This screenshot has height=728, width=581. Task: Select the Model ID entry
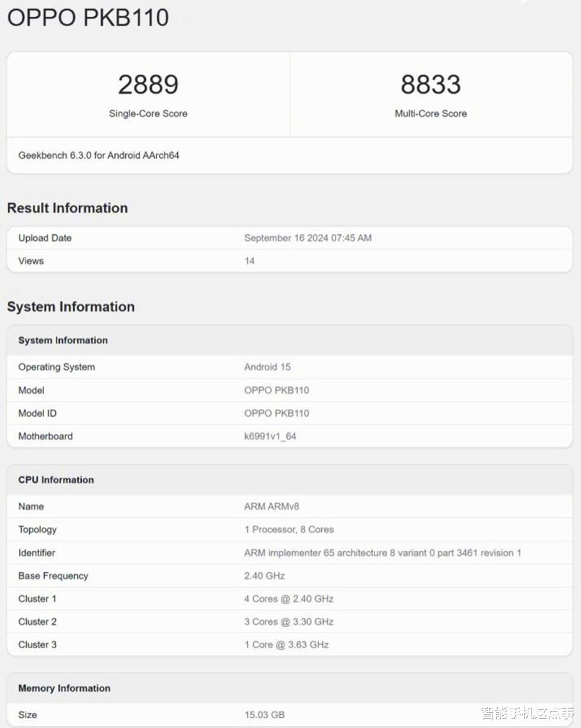click(x=290, y=413)
